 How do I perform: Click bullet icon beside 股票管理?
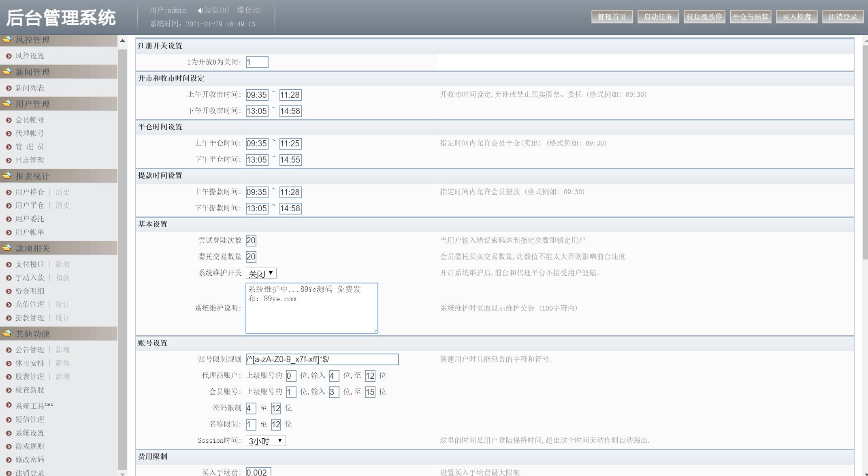point(9,377)
